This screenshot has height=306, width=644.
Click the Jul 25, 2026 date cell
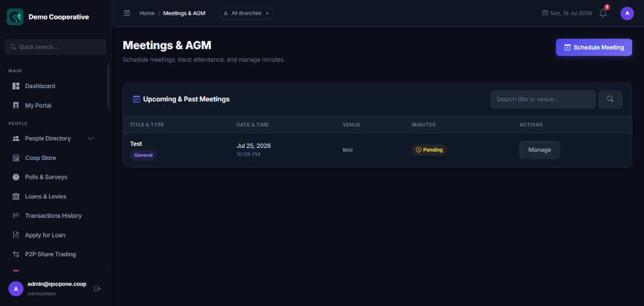(x=253, y=145)
